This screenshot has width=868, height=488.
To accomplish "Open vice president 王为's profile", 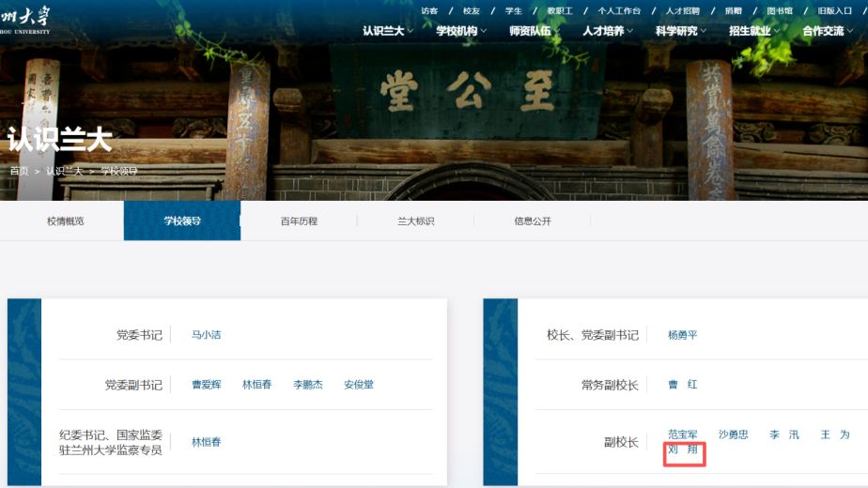I will click(835, 435).
